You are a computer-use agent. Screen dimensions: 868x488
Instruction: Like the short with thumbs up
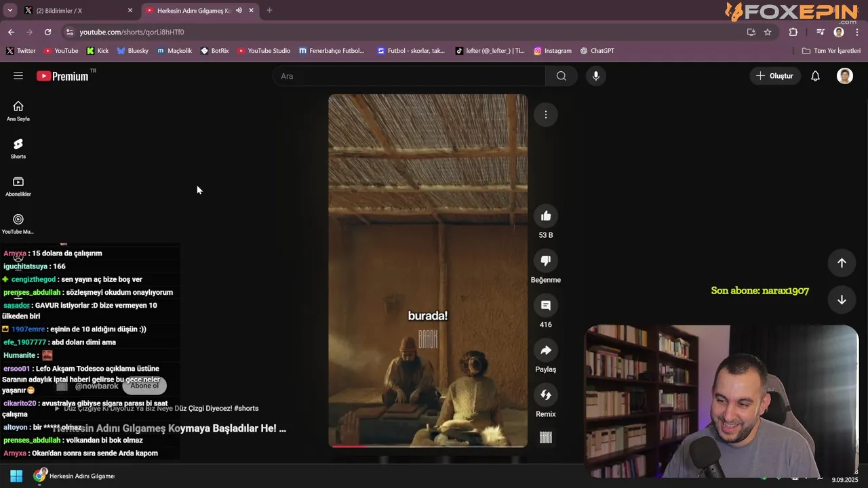tap(546, 216)
